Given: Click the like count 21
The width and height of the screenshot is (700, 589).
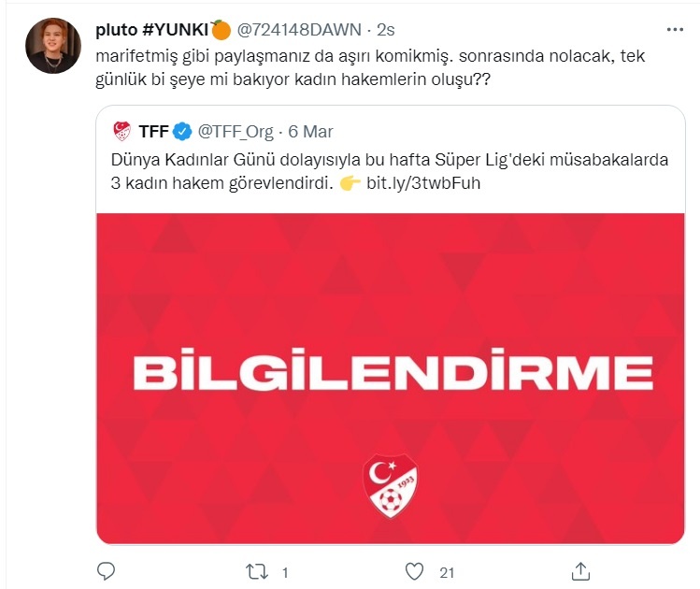Looking at the screenshot, I should [x=447, y=572].
